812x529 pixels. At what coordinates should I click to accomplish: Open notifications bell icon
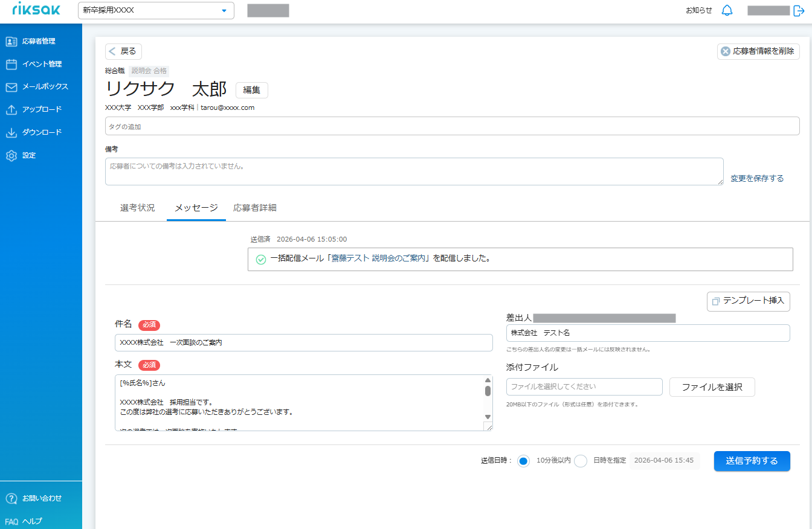point(727,10)
